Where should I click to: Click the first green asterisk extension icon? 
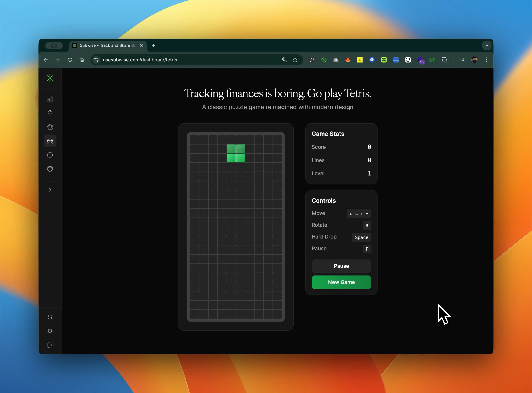pyautogui.click(x=324, y=60)
